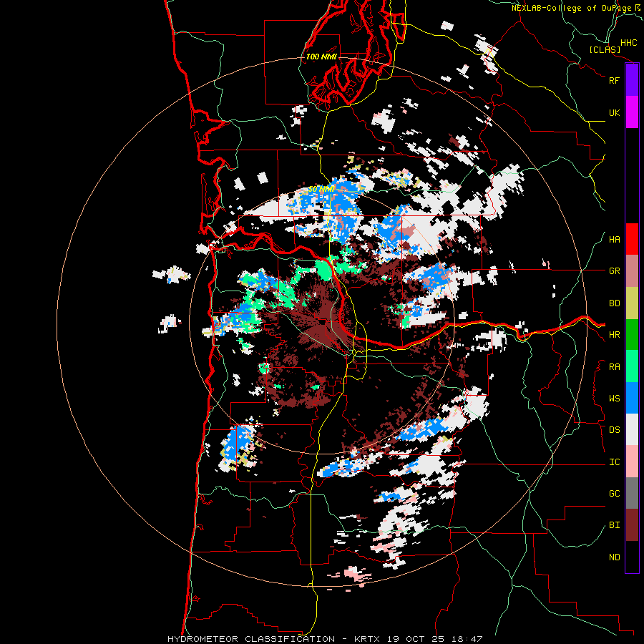Click the pink IC legend swatch
644x644 pixels.
tap(632, 462)
